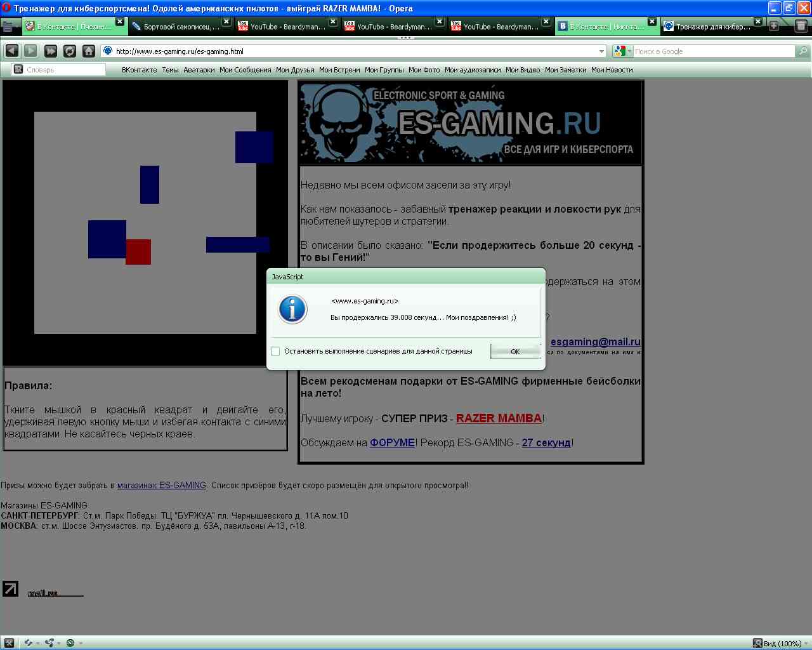Close the Бортовой самописец tab
The image size is (812, 650).
pyautogui.click(x=226, y=22)
